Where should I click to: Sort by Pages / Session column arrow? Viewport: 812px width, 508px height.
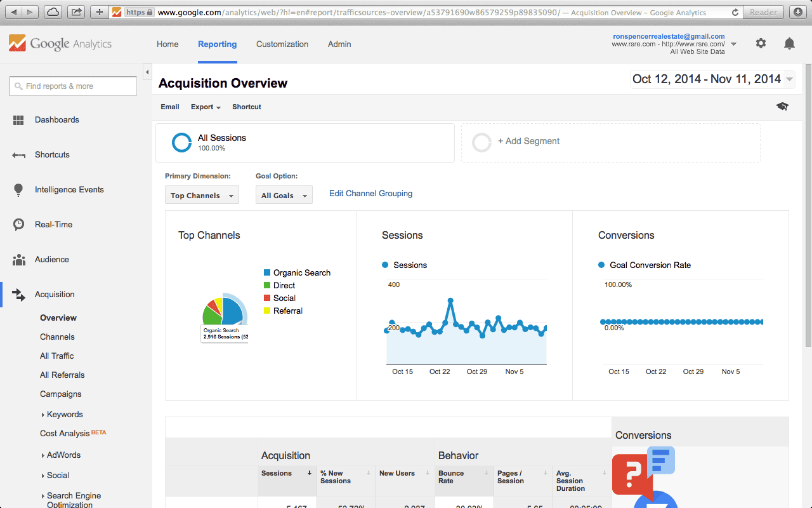coord(545,473)
